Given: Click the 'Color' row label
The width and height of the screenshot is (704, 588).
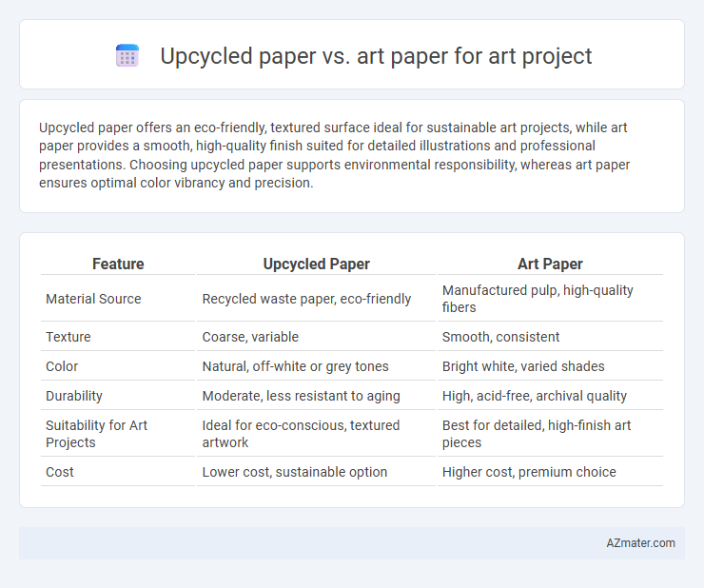Looking at the screenshot, I should tap(62, 366).
